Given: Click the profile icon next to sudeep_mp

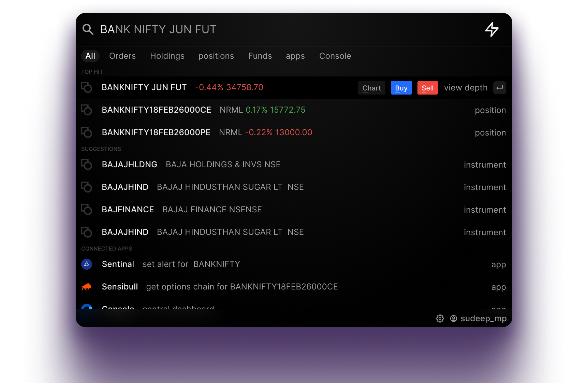Looking at the screenshot, I should [453, 318].
